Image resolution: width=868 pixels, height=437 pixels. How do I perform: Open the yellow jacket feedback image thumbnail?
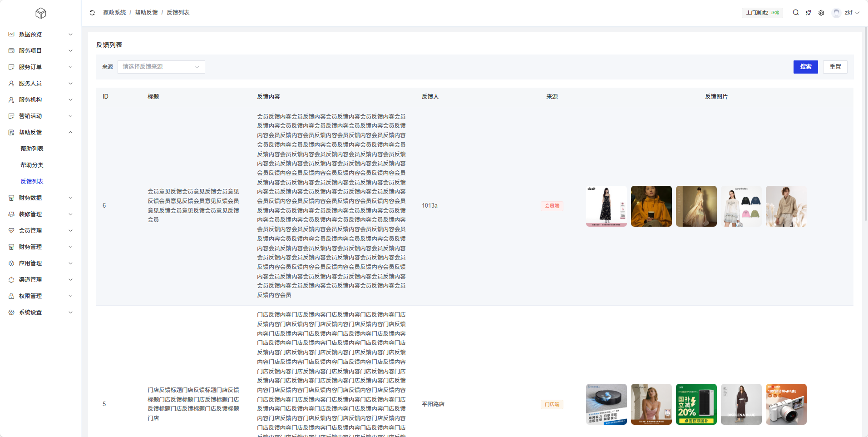[651, 206]
